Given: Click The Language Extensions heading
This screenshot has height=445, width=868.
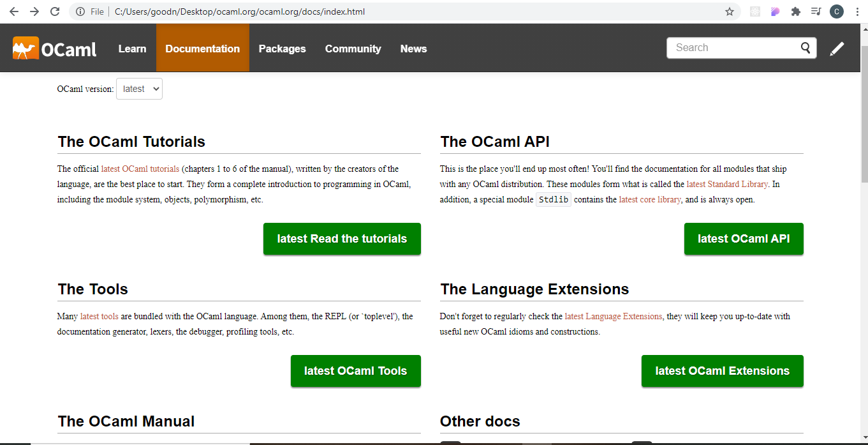Looking at the screenshot, I should [x=534, y=289].
